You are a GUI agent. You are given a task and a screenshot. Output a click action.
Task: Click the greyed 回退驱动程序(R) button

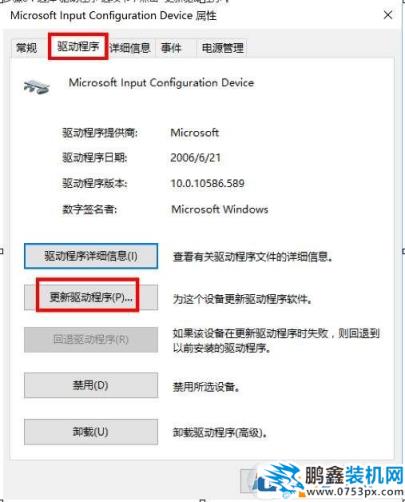91,340
